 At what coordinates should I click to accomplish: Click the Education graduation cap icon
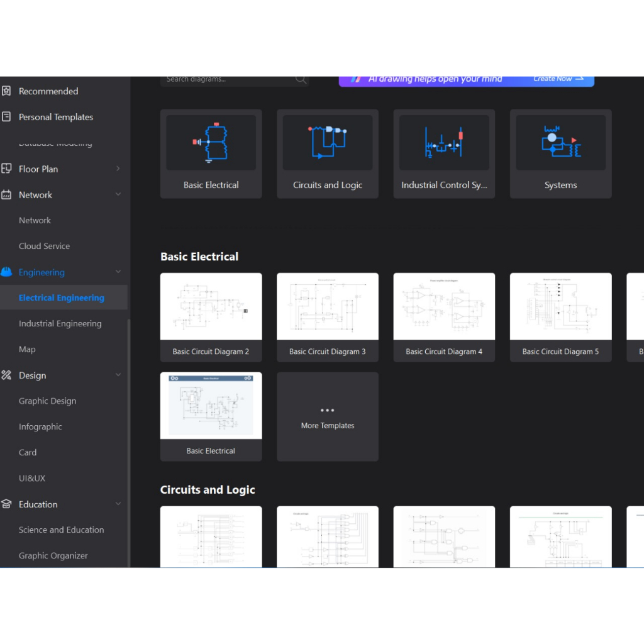coord(6,504)
